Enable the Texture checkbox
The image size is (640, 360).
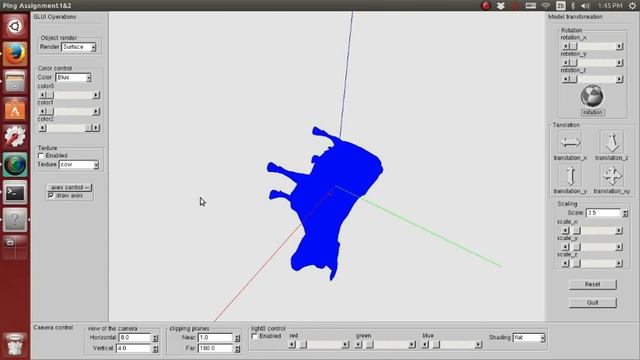point(41,156)
